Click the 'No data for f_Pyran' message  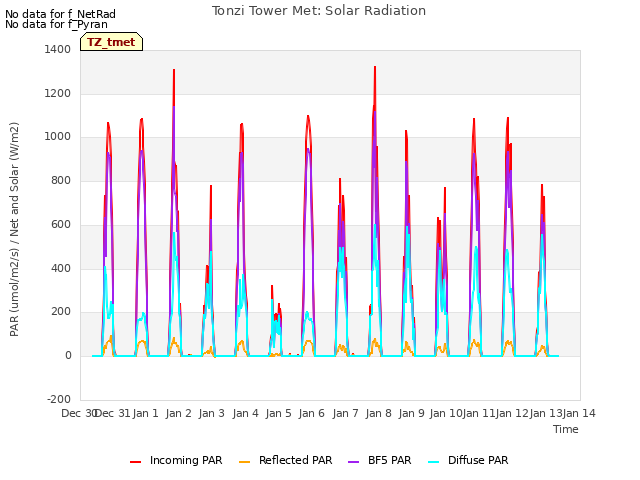pos(56,24)
